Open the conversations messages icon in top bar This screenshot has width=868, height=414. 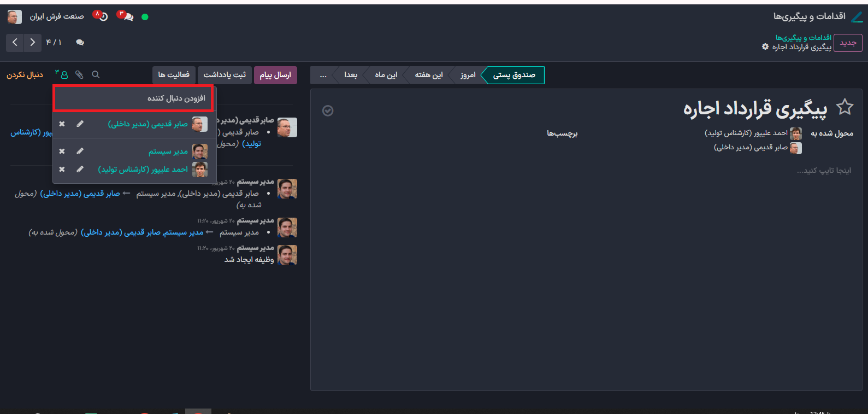[x=126, y=16]
